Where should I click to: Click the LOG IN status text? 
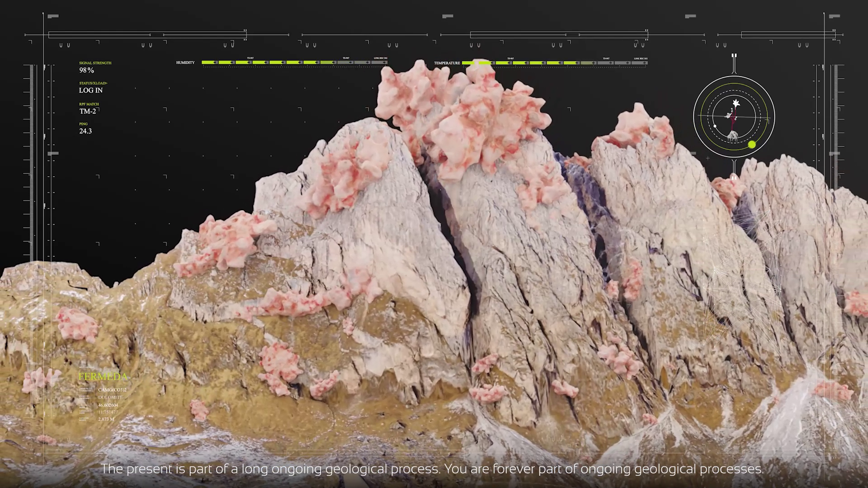click(x=91, y=90)
